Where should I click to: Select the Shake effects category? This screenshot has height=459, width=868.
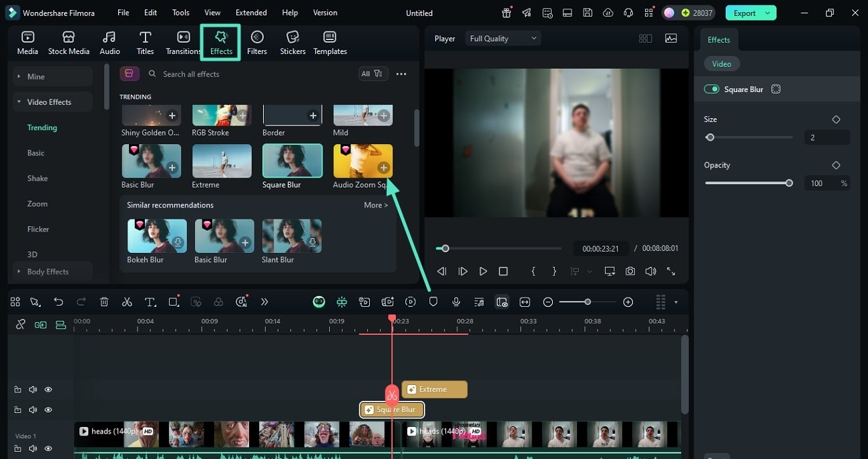click(37, 178)
